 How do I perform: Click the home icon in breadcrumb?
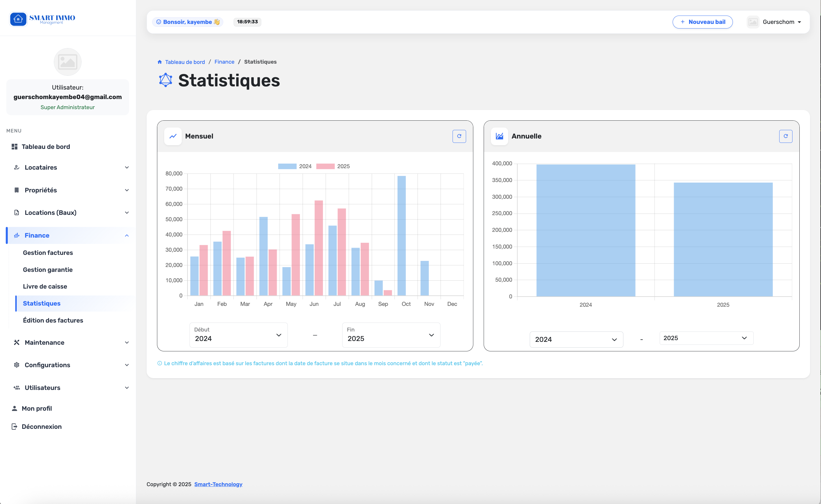(x=160, y=62)
